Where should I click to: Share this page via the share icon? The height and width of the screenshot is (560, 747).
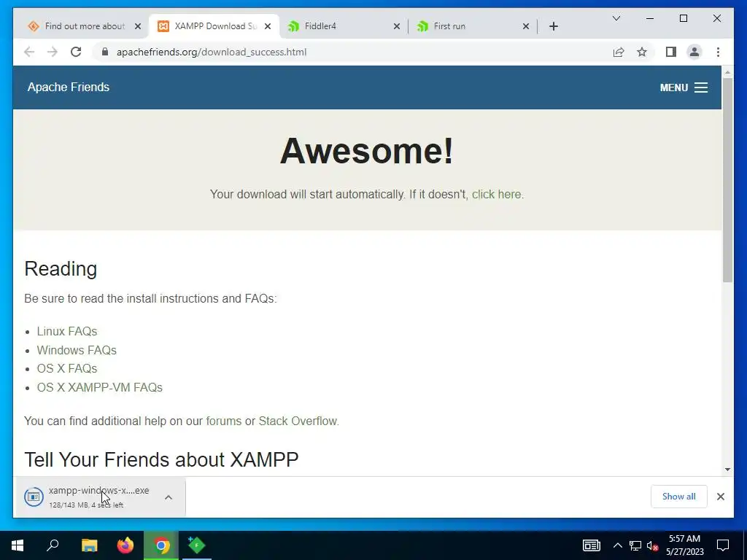click(619, 52)
